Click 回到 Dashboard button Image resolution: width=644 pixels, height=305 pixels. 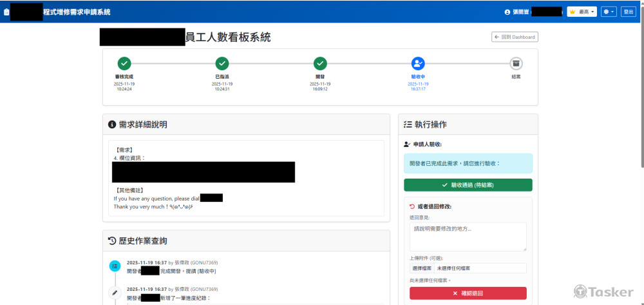click(515, 37)
